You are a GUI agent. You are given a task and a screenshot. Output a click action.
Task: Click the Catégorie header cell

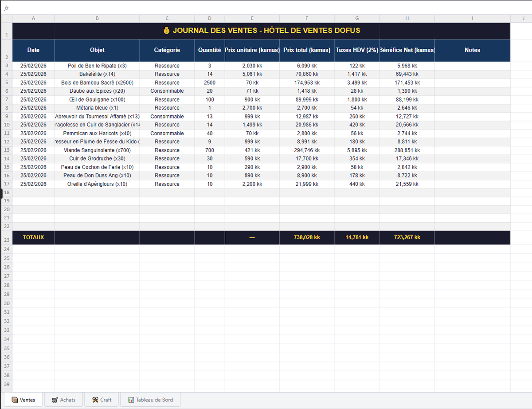(167, 50)
